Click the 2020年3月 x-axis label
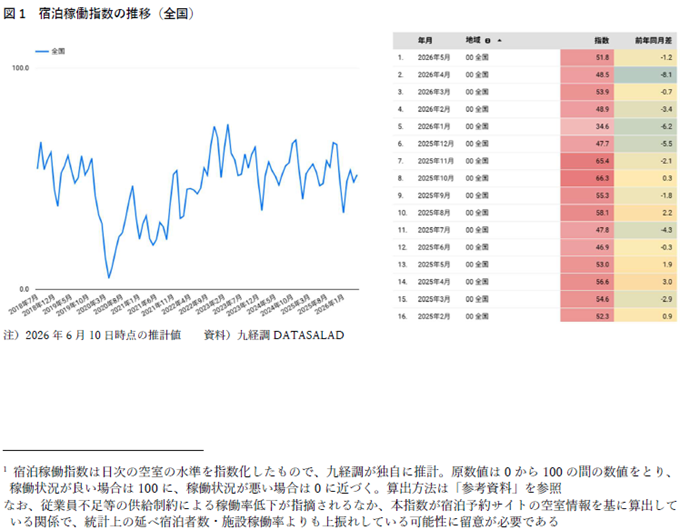The height and width of the screenshot is (530, 680). (x=92, y=304)
